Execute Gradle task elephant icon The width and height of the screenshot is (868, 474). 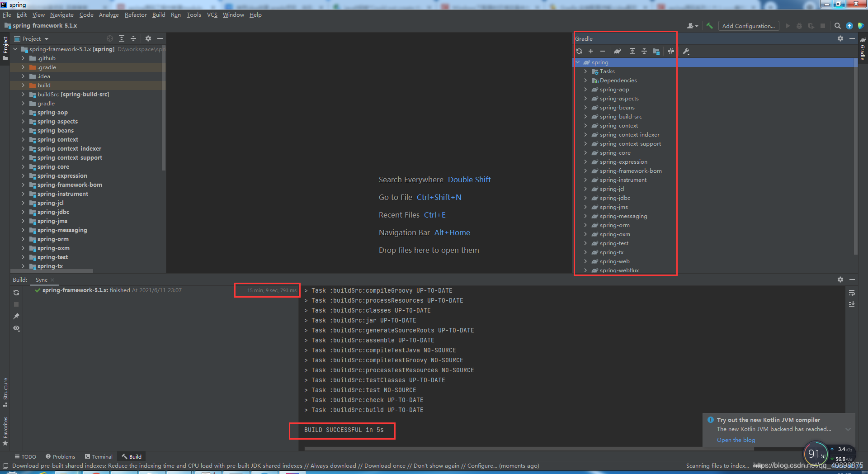(618, 51)
